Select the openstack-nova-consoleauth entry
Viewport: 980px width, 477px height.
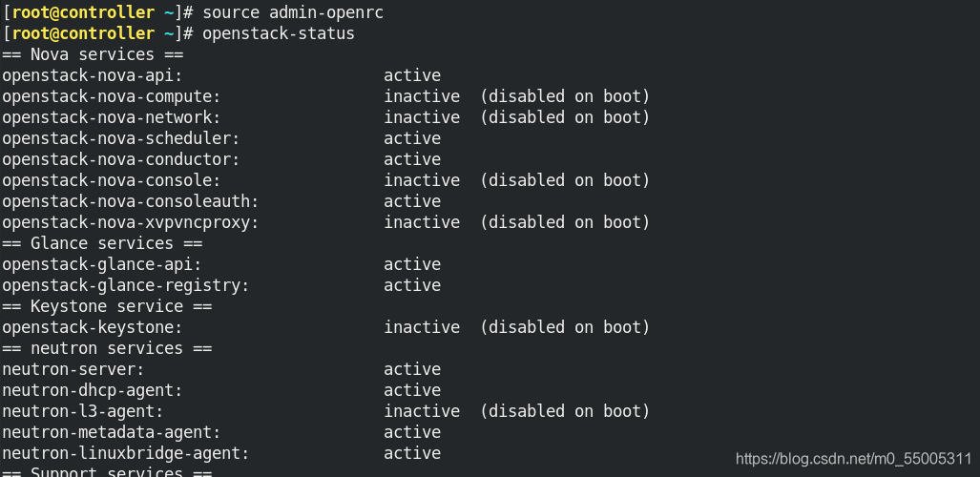click(221, 202)
